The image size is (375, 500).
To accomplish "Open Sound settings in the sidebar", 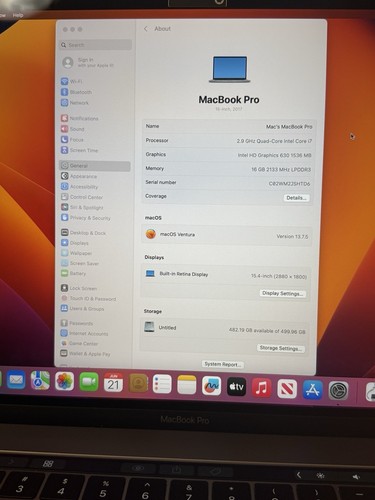I will [x=73, y=129].
